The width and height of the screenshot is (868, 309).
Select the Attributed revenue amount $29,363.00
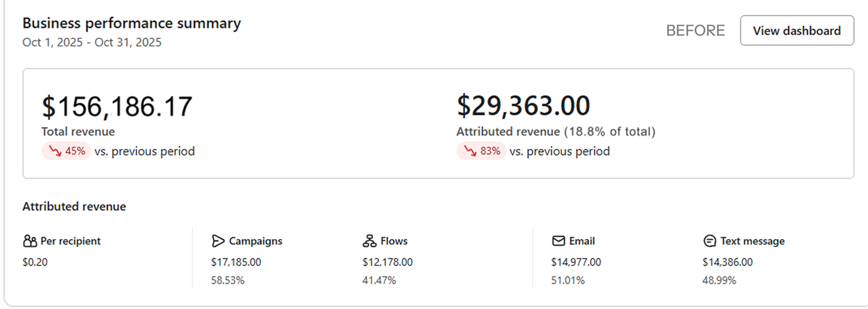tap(523, 105)
